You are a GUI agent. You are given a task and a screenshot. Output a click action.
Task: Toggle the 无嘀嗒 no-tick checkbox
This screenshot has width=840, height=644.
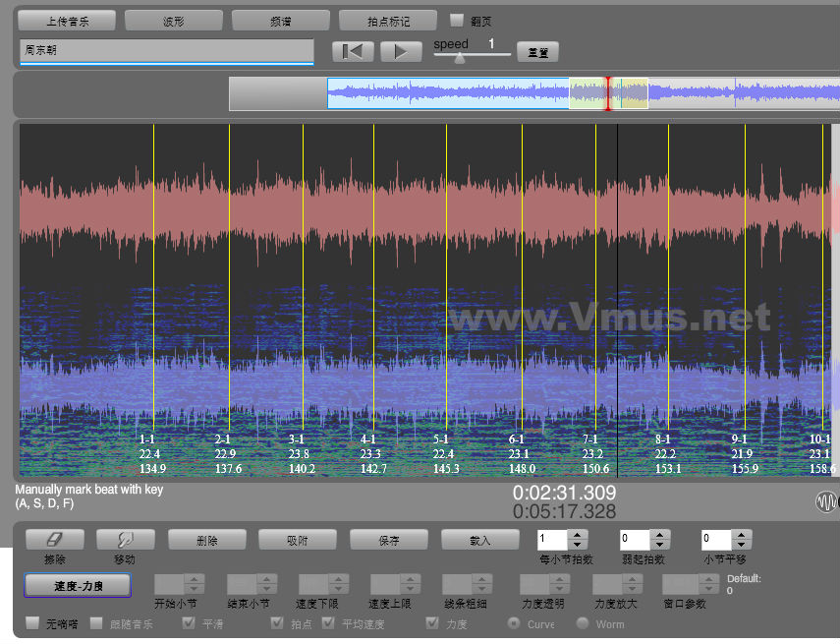(x=32, y=623)
